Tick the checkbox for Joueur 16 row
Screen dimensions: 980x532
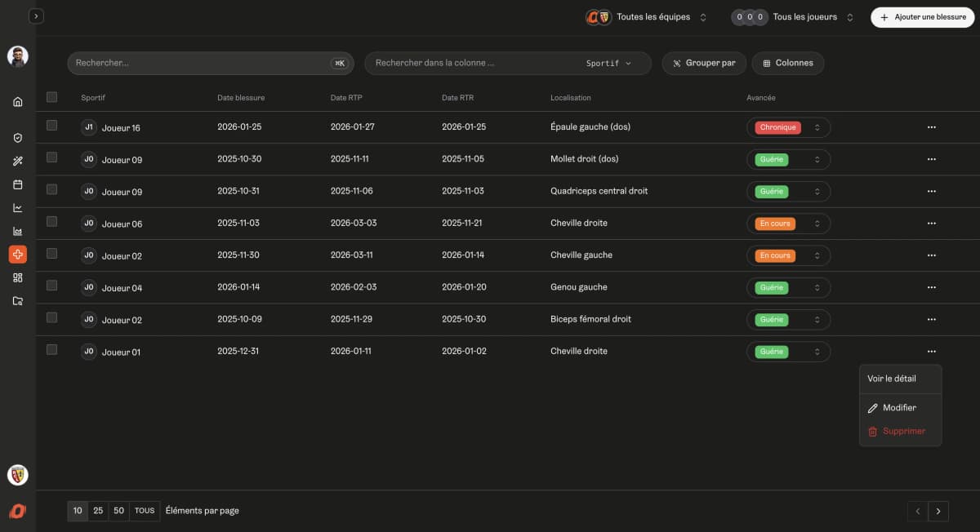pyautogui.click(x=52, y=126)
